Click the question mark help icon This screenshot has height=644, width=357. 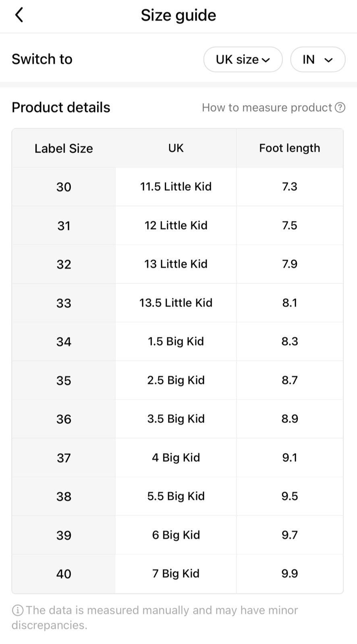pyautogui.click(x=340, y=107)
